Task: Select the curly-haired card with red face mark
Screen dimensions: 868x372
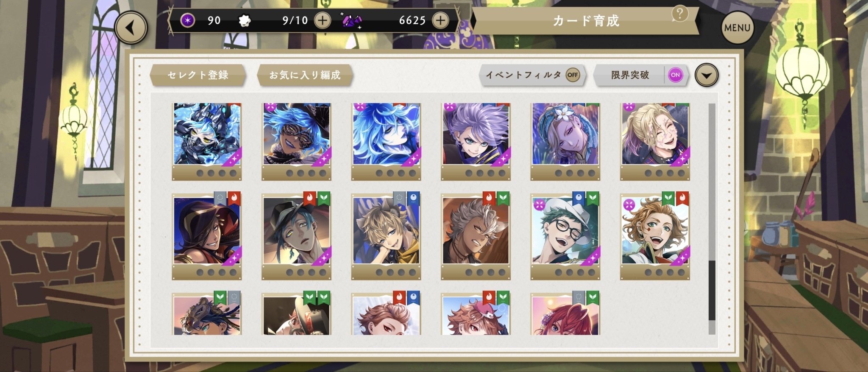Action: pos(655,235)
